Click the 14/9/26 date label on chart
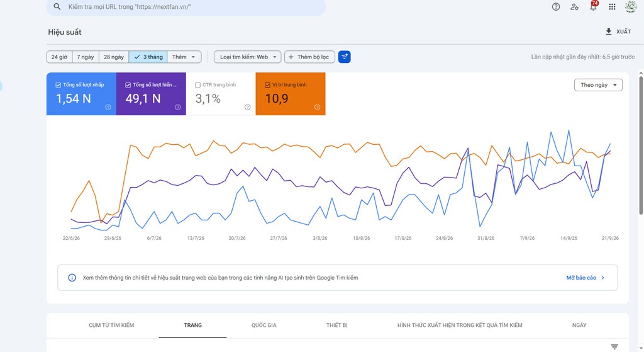 tap(569, 238)
